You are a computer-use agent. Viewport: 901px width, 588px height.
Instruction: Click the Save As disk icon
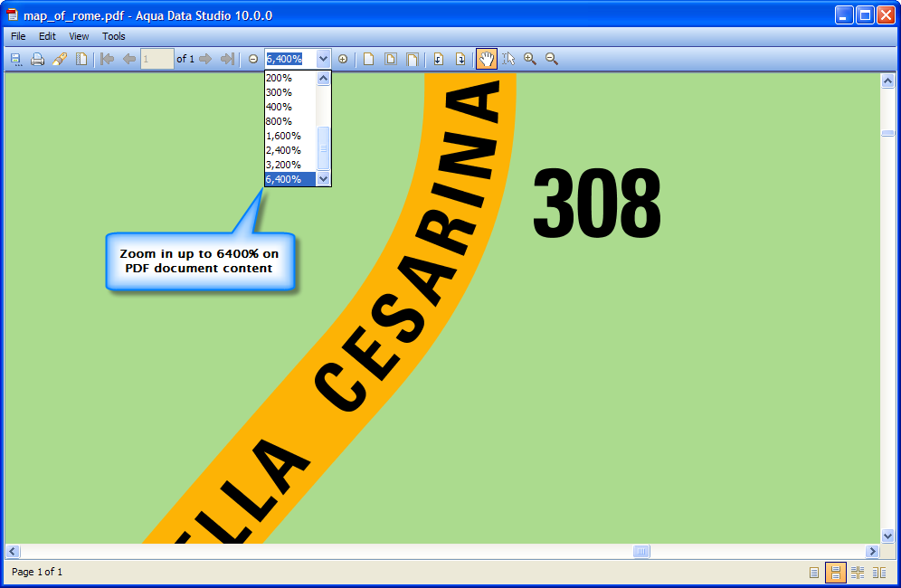pos(16,59)
